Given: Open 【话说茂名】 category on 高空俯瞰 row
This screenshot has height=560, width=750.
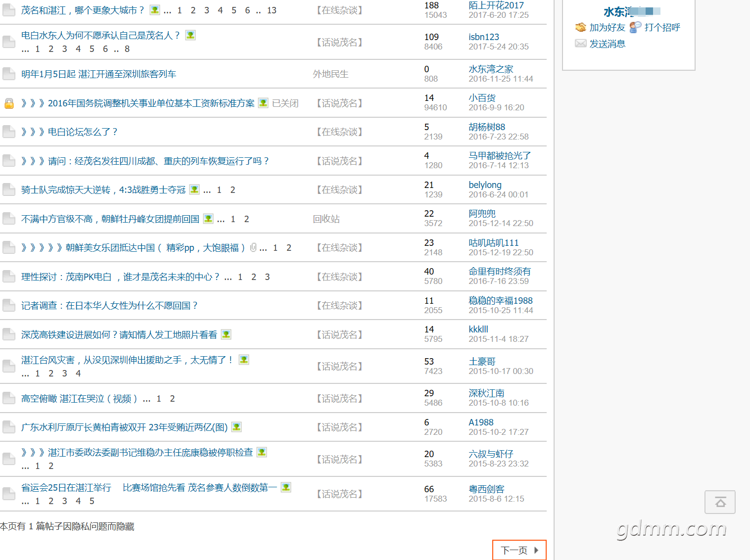Looking at the screenshot, I should point(339,399).
